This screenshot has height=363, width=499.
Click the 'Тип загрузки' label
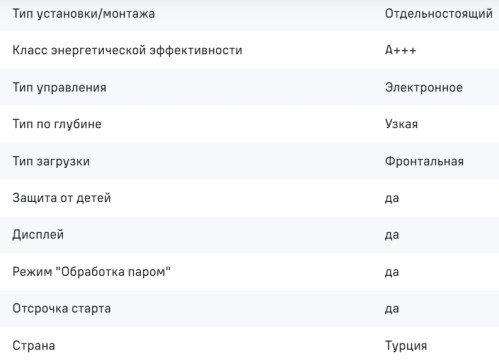coord(51,162)
